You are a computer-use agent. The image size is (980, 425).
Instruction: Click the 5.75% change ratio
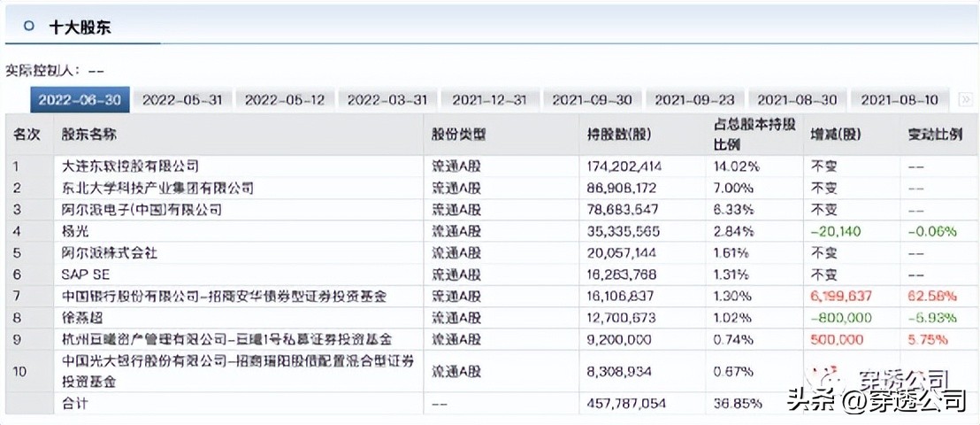point(929,340)
